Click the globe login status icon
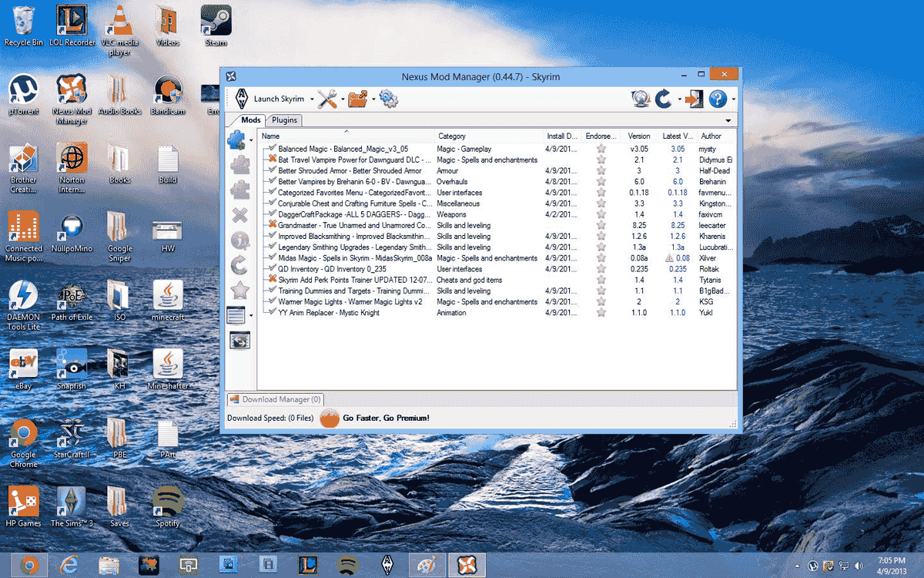 pyautogui.click(x=640, y=99)
